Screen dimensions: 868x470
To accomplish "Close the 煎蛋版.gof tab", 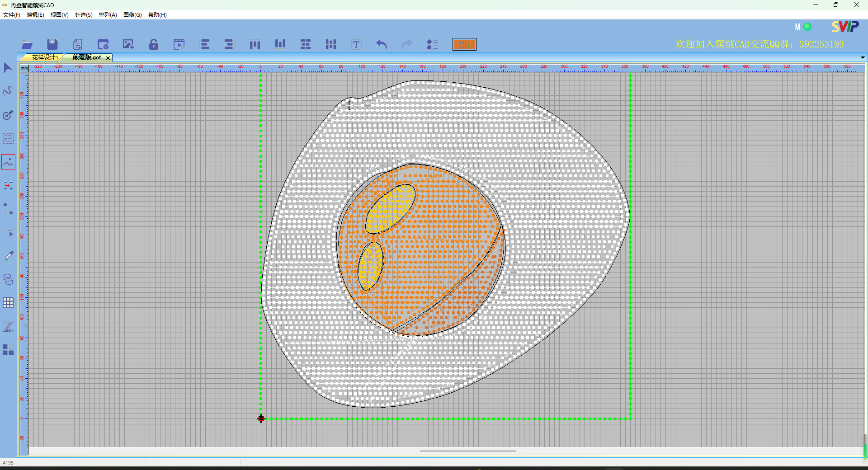I will pos(108,58).
